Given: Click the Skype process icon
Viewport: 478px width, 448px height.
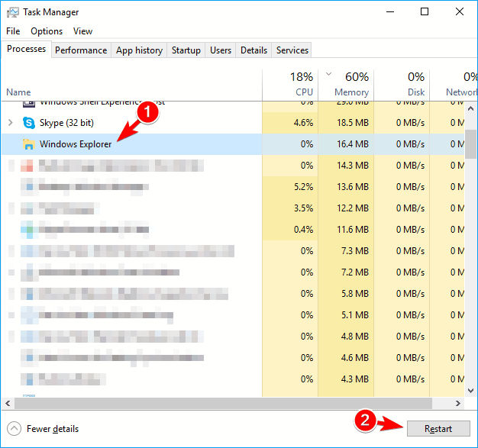Looking at the screenshot, I should (x=29, y=123).
